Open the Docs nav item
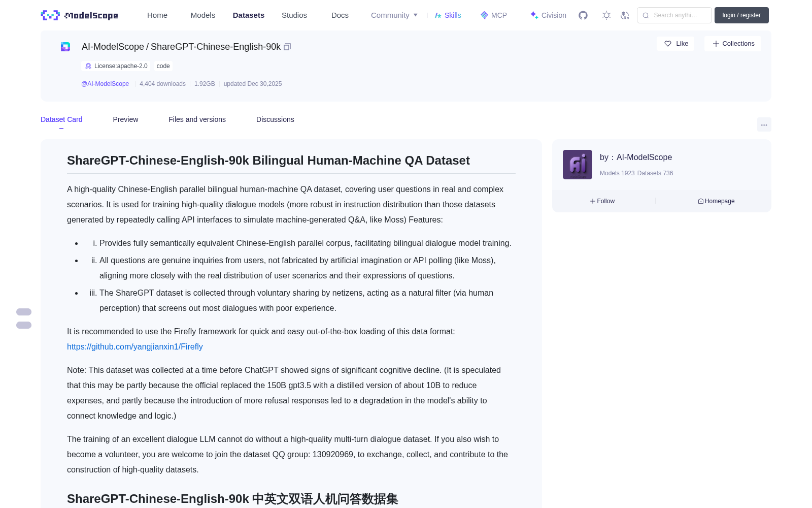Screen dimensions: 812x508 pyautogui.click(x=340, y=15)
